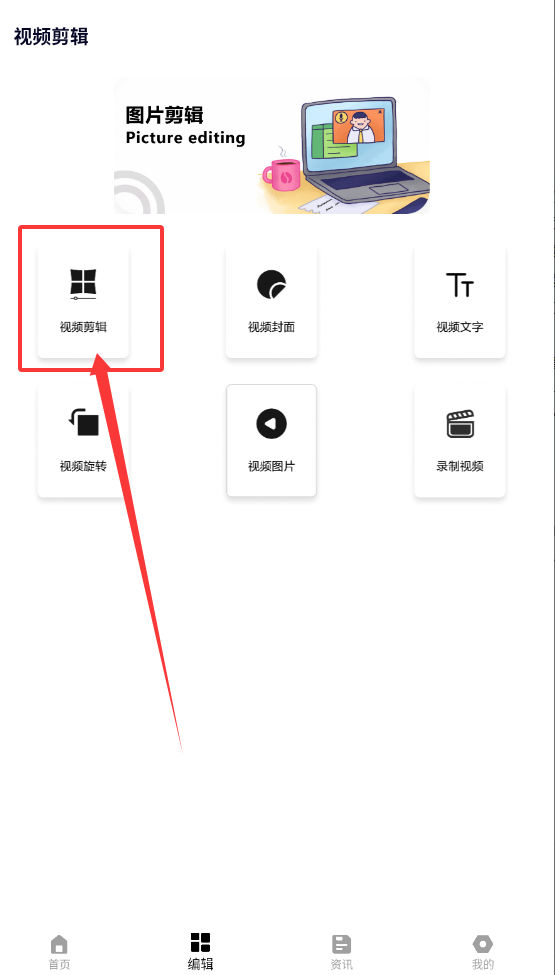Tap the 我的 hexagon icon
Image resolution: width=555 pixels, height=975 pixels.
482,944
